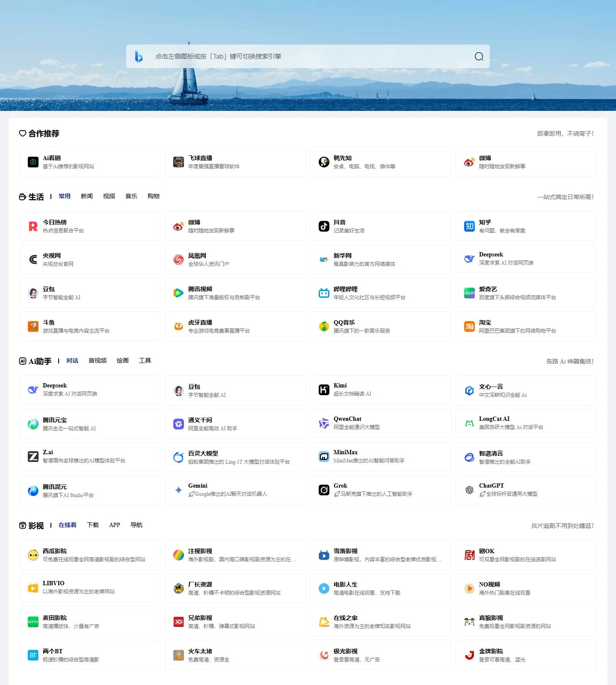Switch to the 导航 tab

(136, 525)
